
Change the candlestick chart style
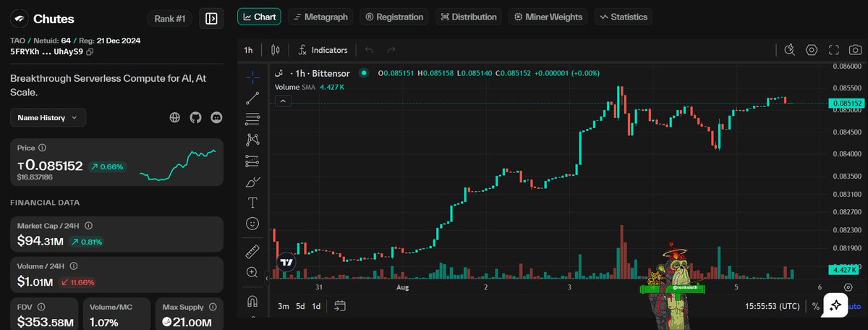pos(275,50)
